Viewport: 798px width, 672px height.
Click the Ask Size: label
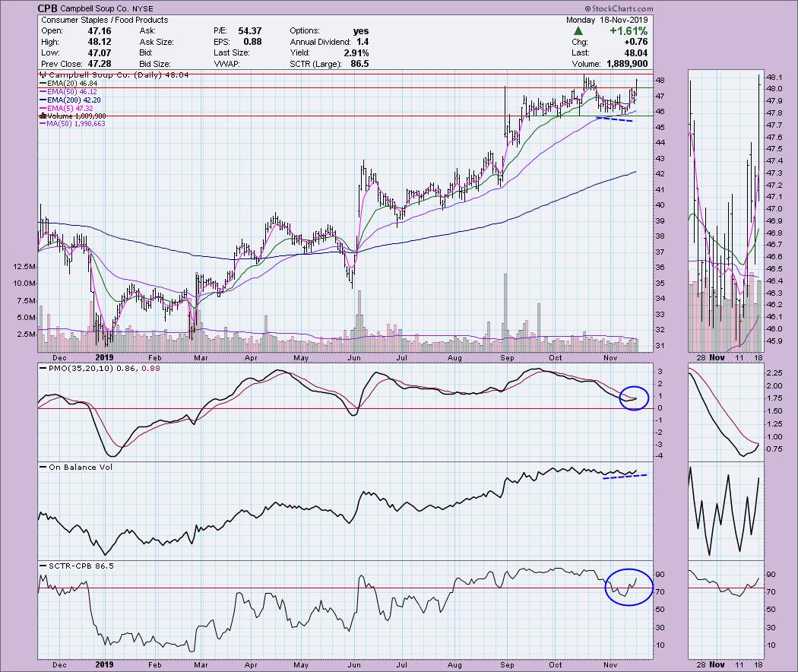point(157,42)
